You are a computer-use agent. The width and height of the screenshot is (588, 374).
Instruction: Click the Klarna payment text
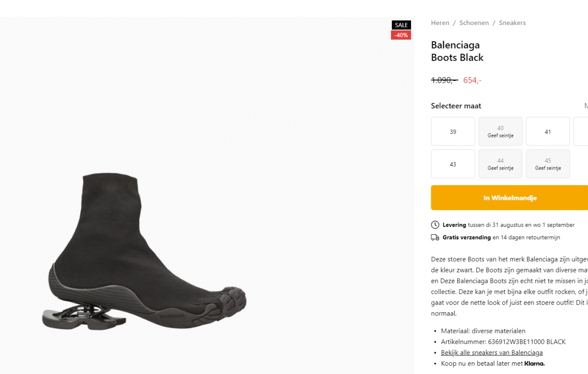pyautogui.click(x=535, y=364)
